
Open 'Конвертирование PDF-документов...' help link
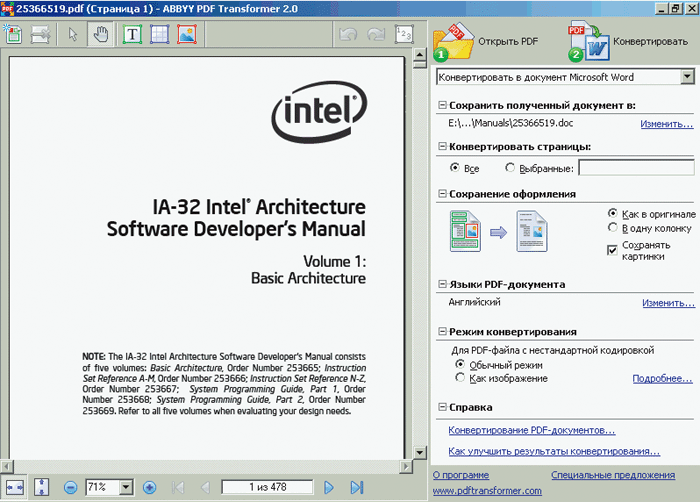pyautogui.click(x=532, y=431)
